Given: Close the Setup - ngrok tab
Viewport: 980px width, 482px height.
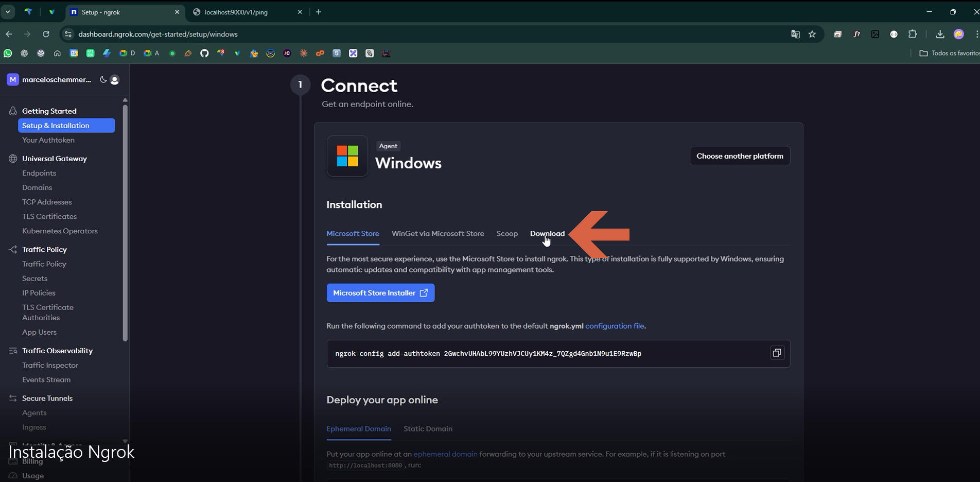Looking at the screenshot, I should (x=177, y=12).
